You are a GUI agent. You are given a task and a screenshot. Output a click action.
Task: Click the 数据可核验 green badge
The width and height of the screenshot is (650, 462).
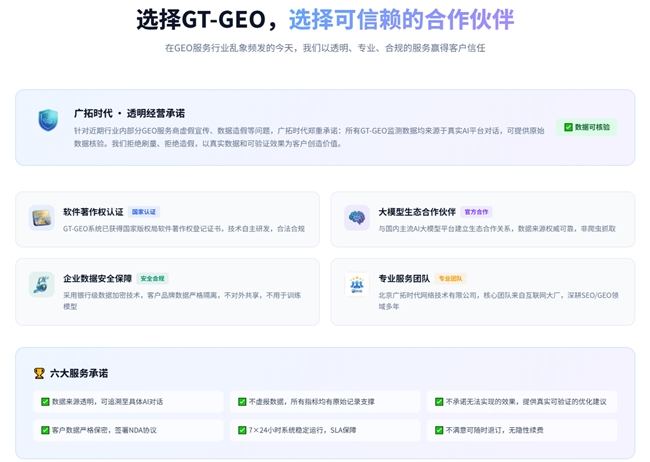point(586,127)
